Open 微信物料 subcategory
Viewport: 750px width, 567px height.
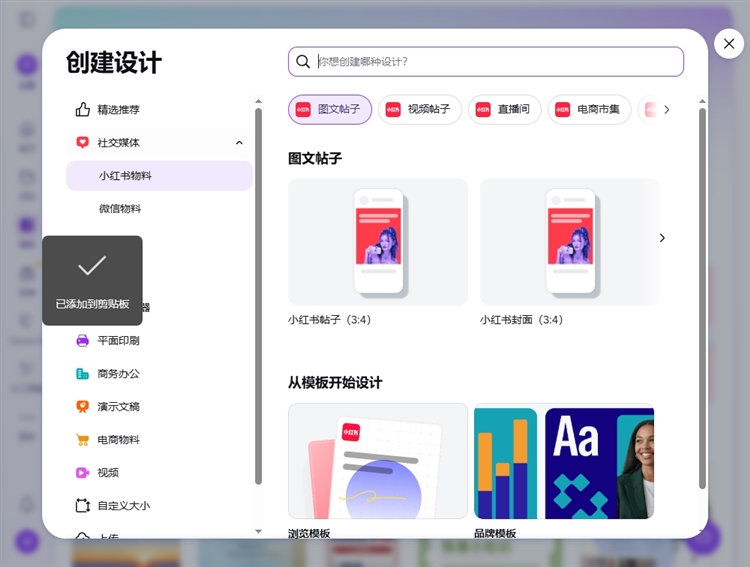[159, 209]
